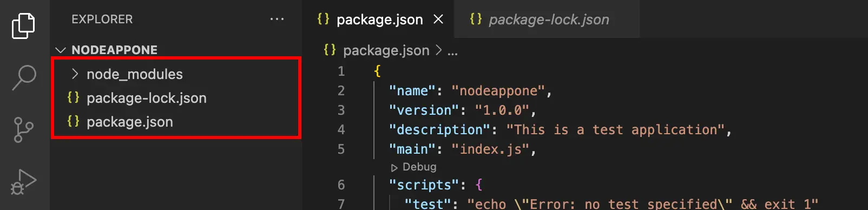Viewport: 868px width, 210px height.
Task: Click JSON icon beside package-lock.json in Explorer
Action: (73, 97)
